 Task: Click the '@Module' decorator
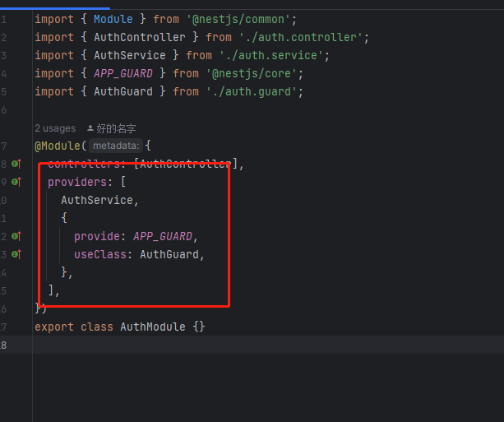tap(58, 146)
